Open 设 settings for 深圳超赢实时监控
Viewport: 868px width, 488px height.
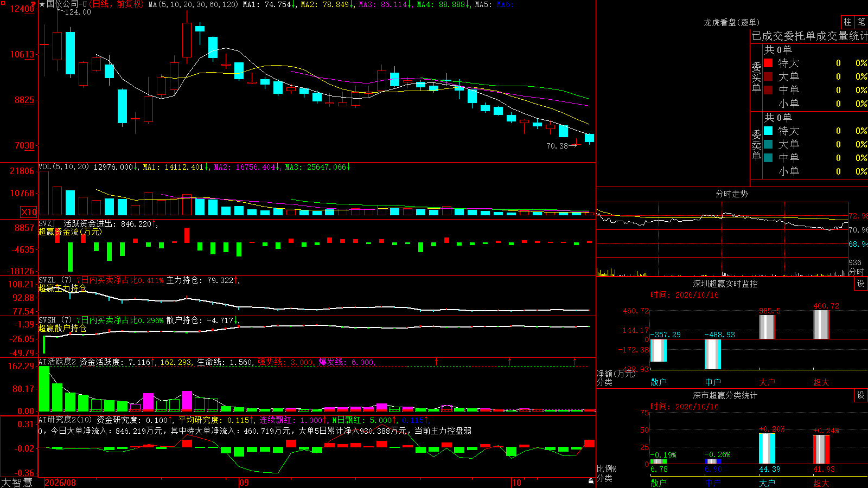(x=861, y=284)
